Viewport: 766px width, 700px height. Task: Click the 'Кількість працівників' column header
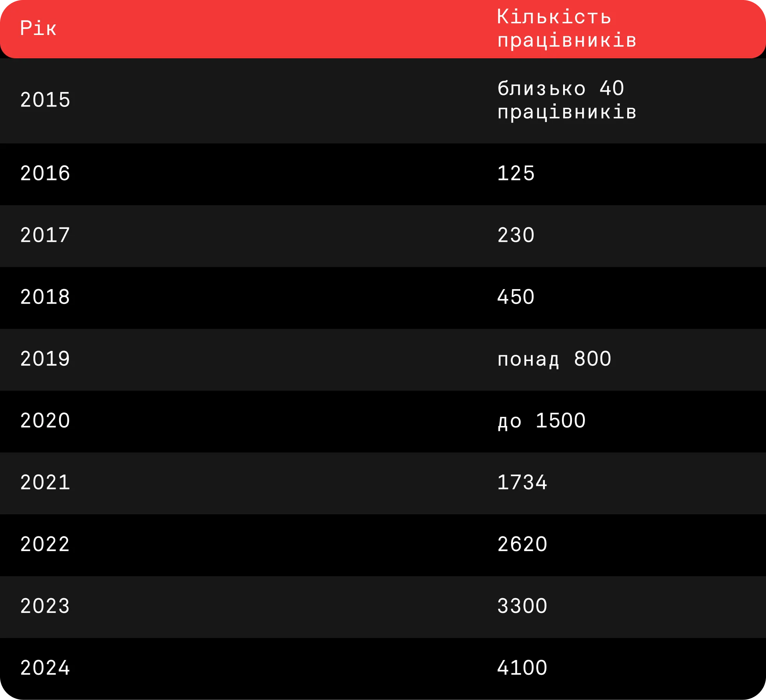[567, 29]
